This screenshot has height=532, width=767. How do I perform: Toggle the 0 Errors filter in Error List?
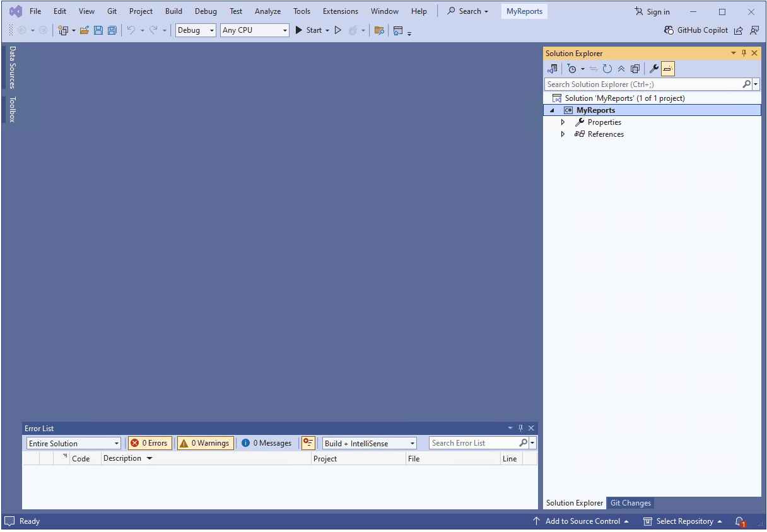click(x=149, y=442)
